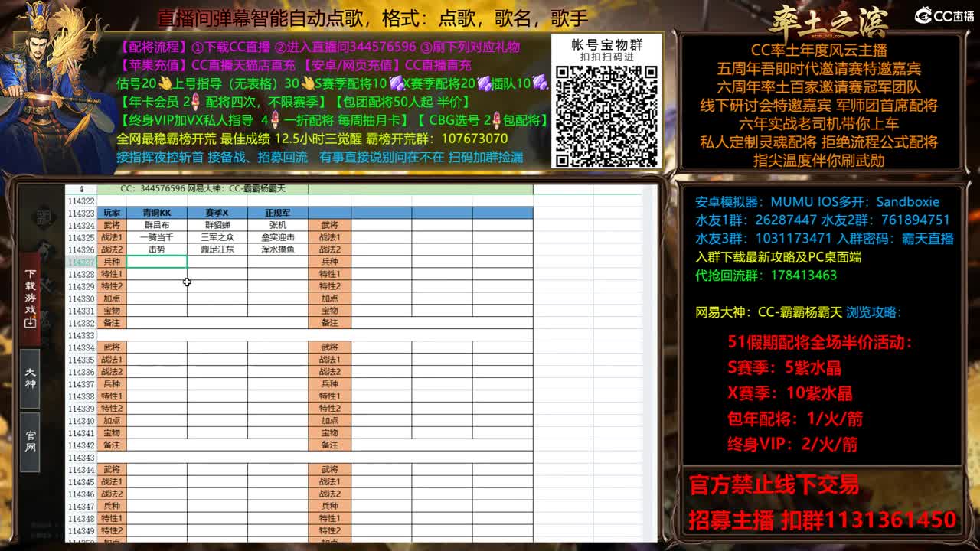The height and width of the screenshot is (551, 980).
Task: Select row header 114326
Action: [x=80, y=249]
